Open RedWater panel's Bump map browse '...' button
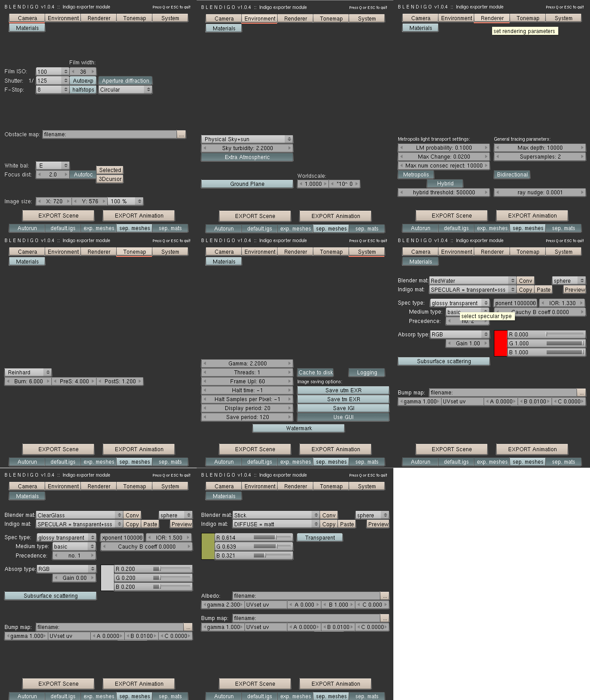 pos(581,393)
